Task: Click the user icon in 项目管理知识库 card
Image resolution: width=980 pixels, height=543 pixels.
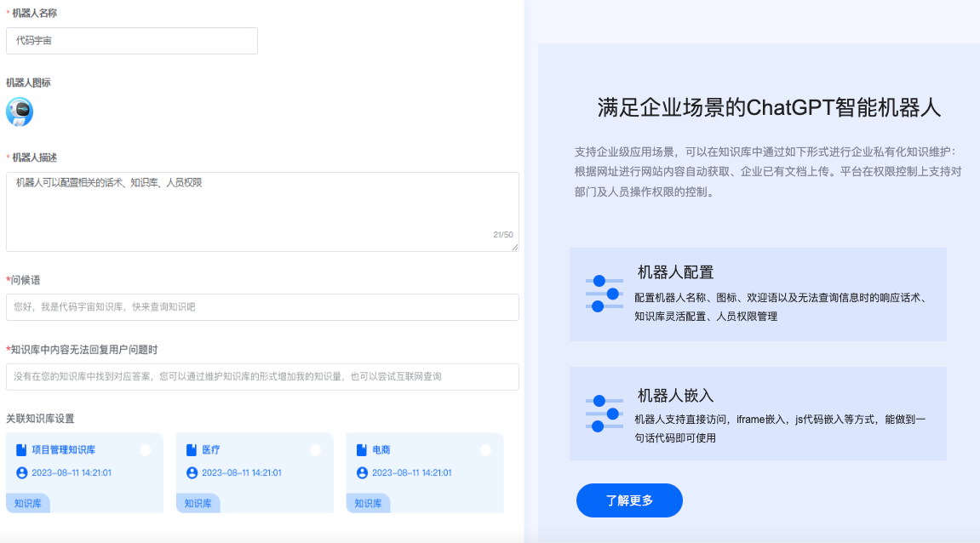Action: pos(22,473)
